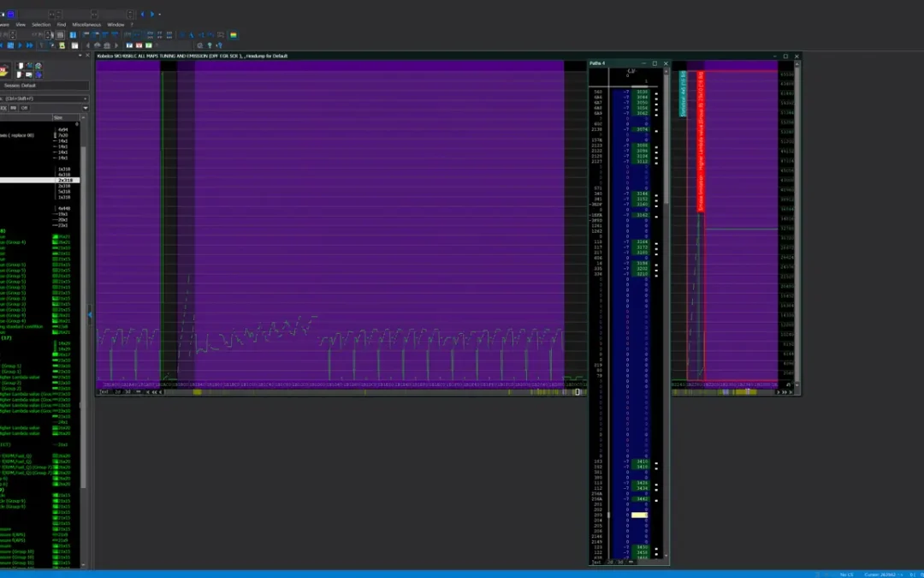Open the Miscellaneous menu
924x578 pixels.
(x=86, y=25)
